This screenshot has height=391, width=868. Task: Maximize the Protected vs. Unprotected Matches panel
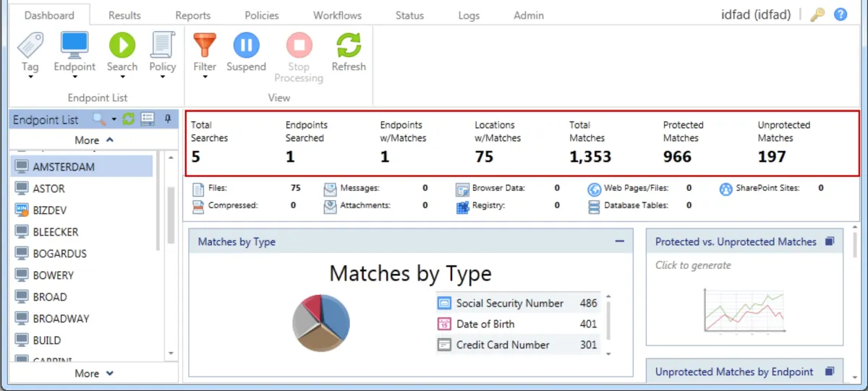830,241
